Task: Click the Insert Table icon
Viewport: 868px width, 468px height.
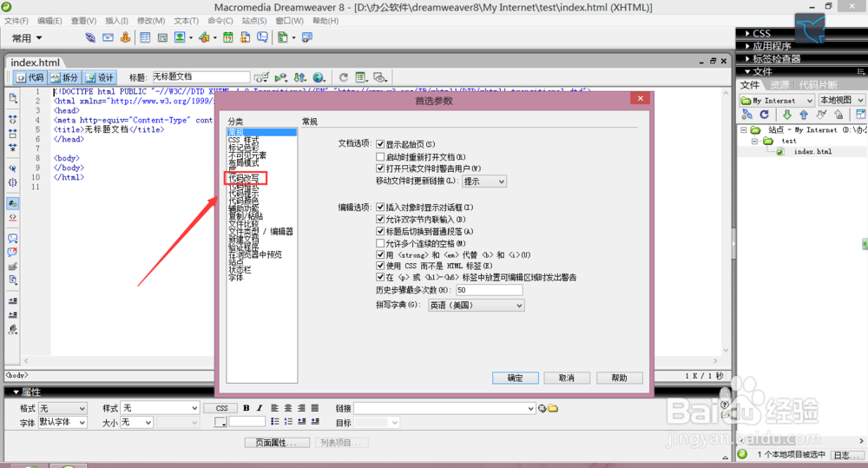Action: pyautogui.click(x=145, y=37)
